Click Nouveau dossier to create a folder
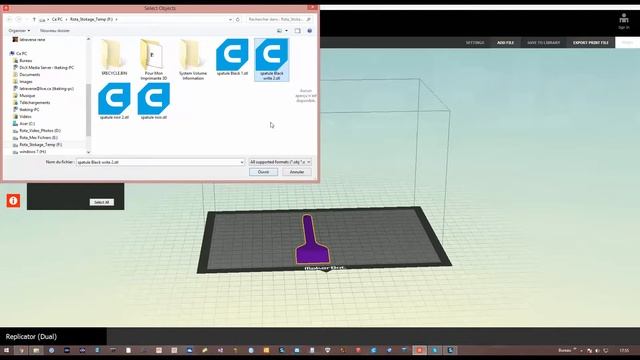Viewport: 640px width, 360px height. click(x=55, y=31)
